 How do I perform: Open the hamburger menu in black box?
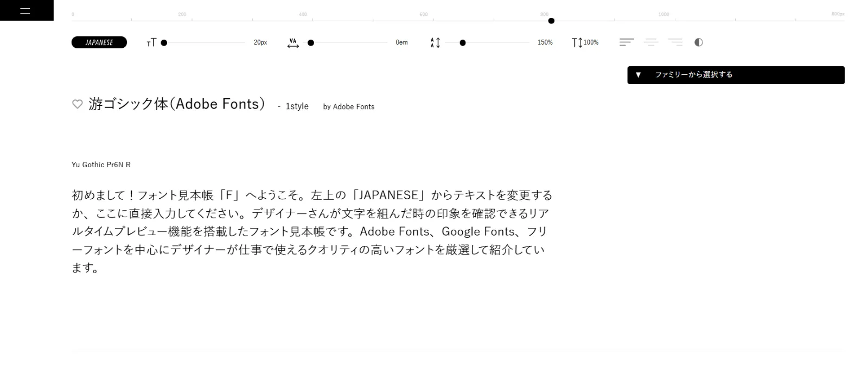(x=25, y=10)
